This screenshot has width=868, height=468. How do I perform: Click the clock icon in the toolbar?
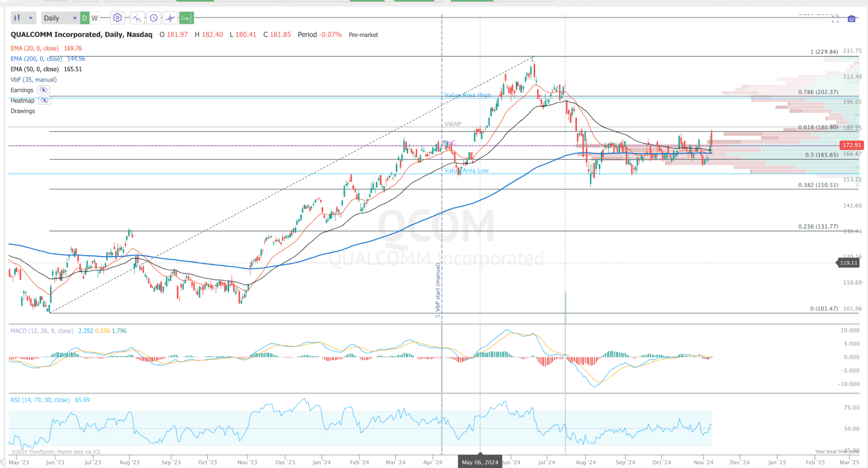tap(154, 18)
